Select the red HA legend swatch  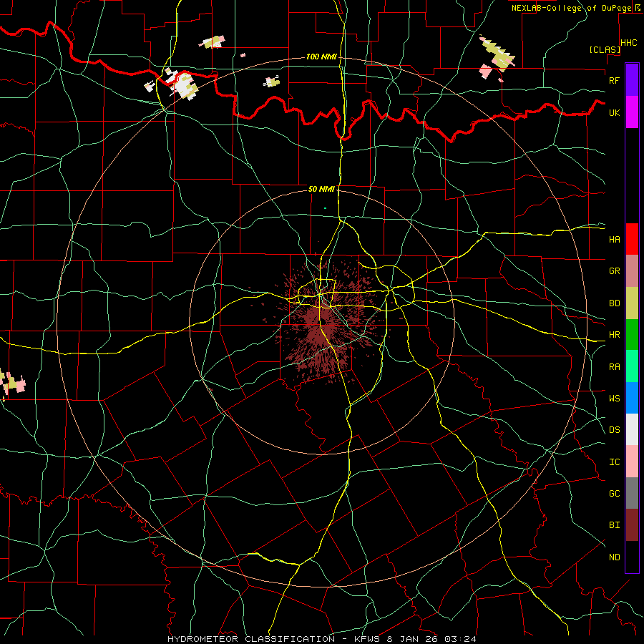click(x=632, y=239)
